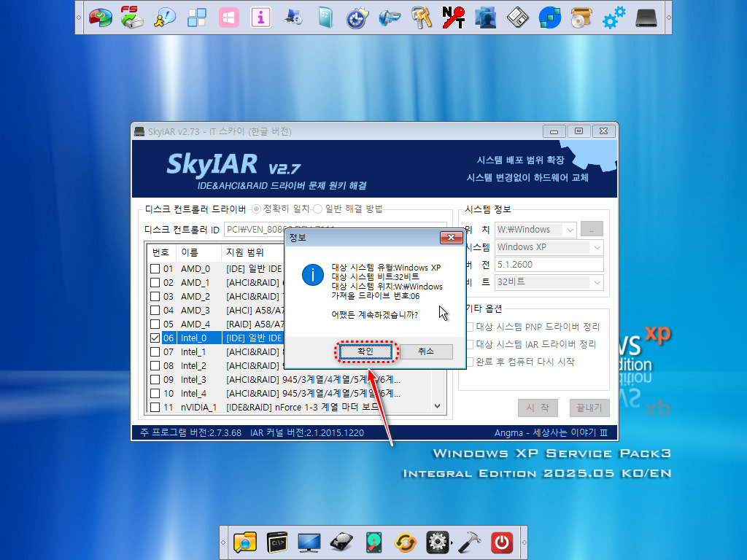Viewport: 747px width, 560px height.
Task: Expand the Windows XP system dropdown
Action: 597,248
